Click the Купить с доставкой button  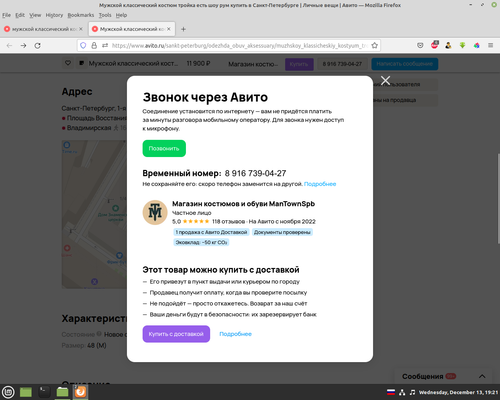[176, 334]
